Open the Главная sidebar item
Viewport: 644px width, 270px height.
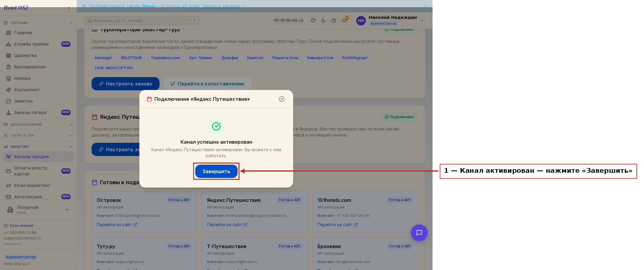coord(38,33)
